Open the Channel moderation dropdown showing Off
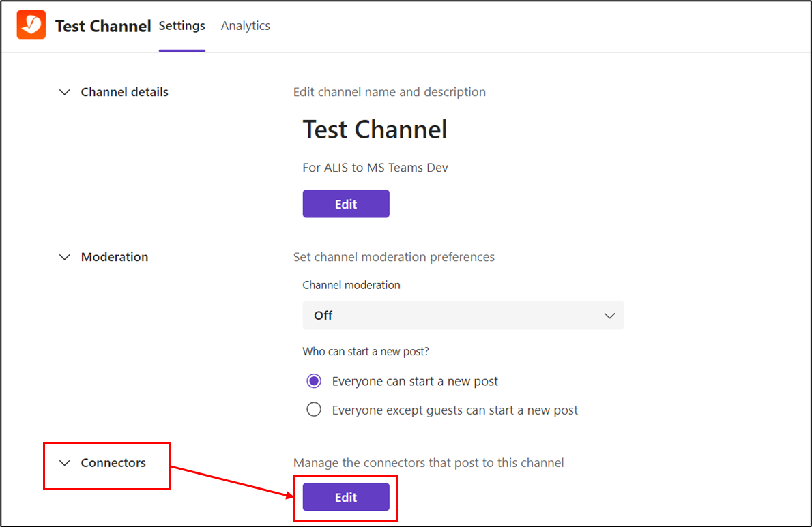 pyautogui.click(x=463, y=316)
